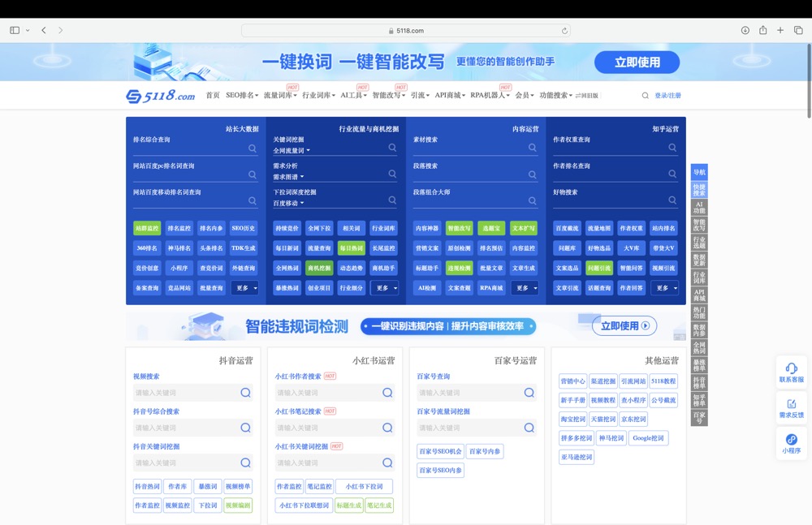Select 导航 in the right side rail
Image resolution: width=812 pixels, height=525 pixels.
click(x=699, y=172)
